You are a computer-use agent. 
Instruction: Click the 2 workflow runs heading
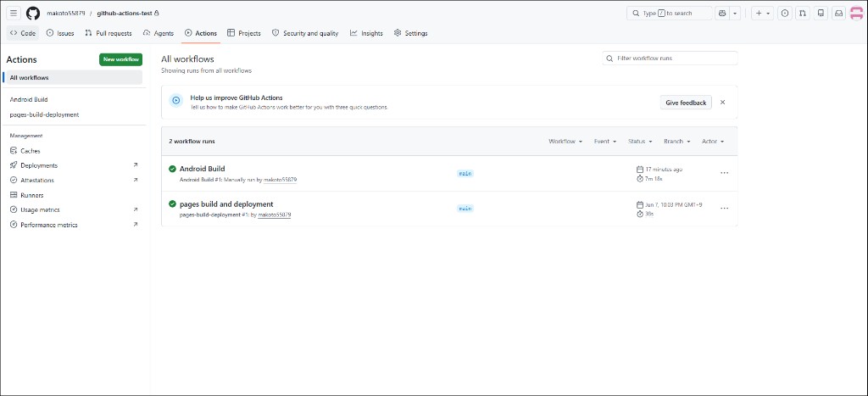coord(192,142)
